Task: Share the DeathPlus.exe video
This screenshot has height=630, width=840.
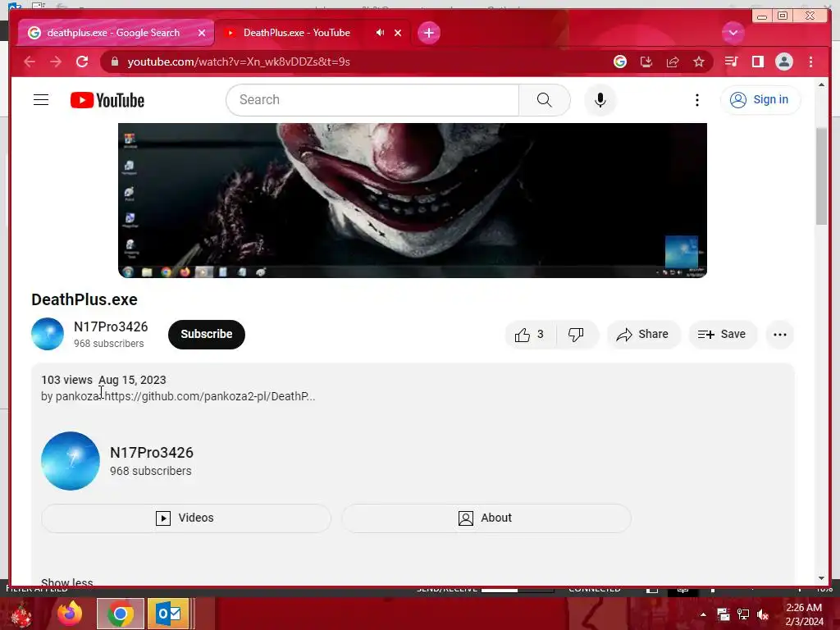Action: [x=643, y=335]
